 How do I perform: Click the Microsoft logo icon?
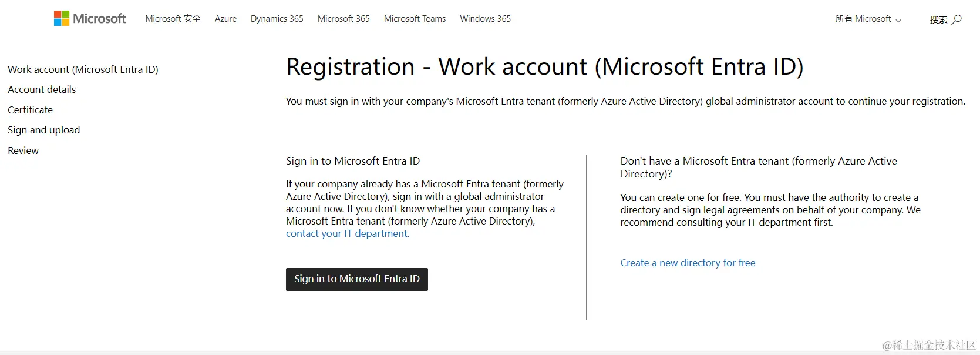(61, 19)
